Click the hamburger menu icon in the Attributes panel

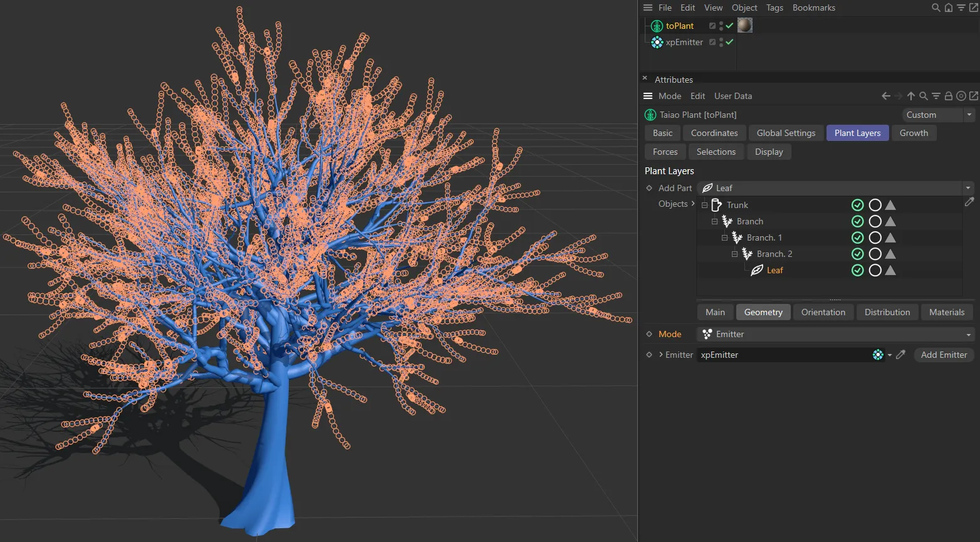[647, 96]
